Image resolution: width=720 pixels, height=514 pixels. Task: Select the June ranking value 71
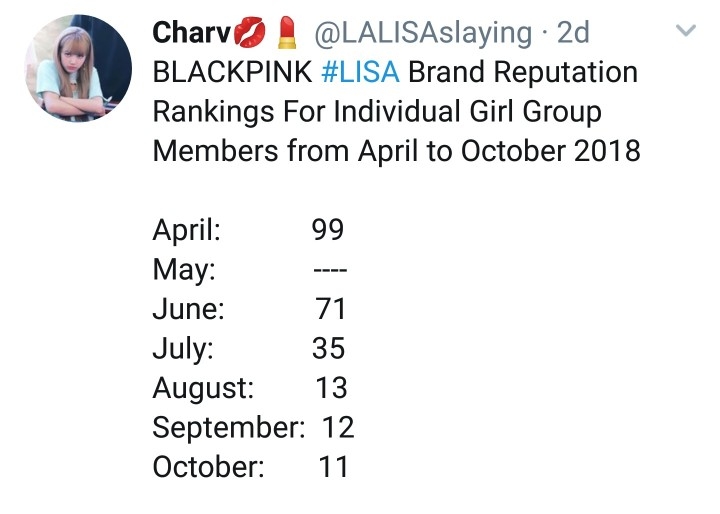tap(330, 309)
